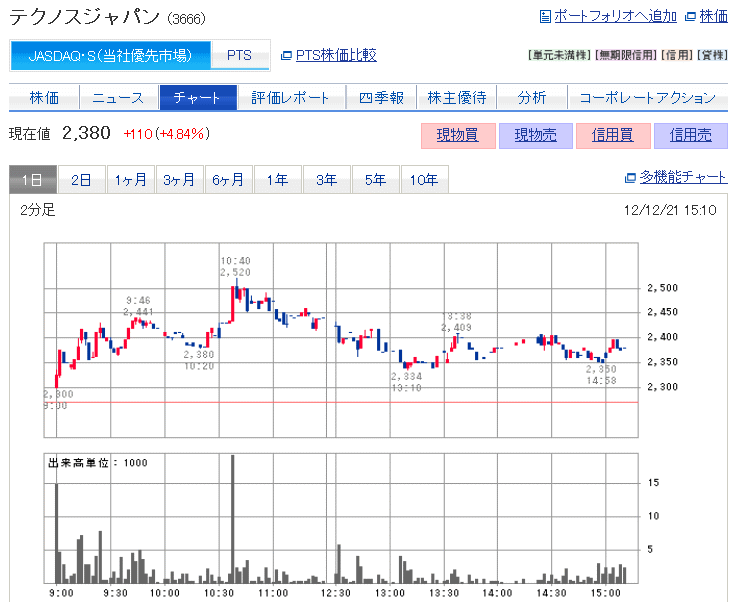Screen dimensions: 734x602
Task: Select 5年 chart period tab
Action: point(376,179)
